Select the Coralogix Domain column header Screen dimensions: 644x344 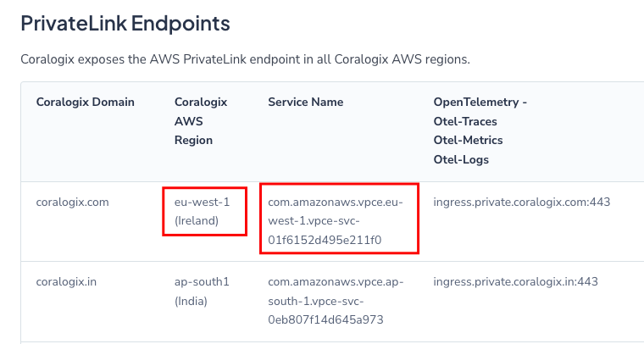(x=85, y=102)
